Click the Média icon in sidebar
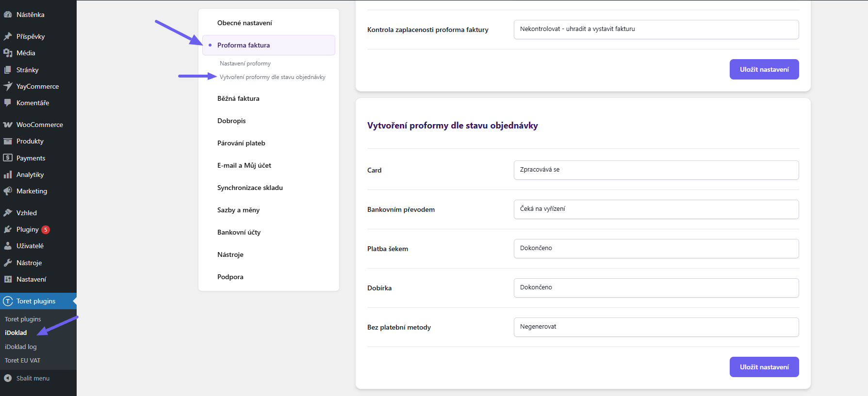This screenshot has height=396, width=868. coord(8,53)
